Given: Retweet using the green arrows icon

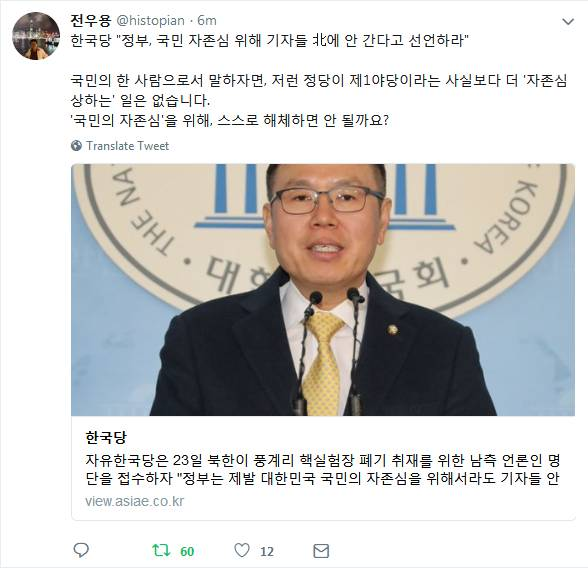Looking at the screenshot, I should [x=161, y=550].
